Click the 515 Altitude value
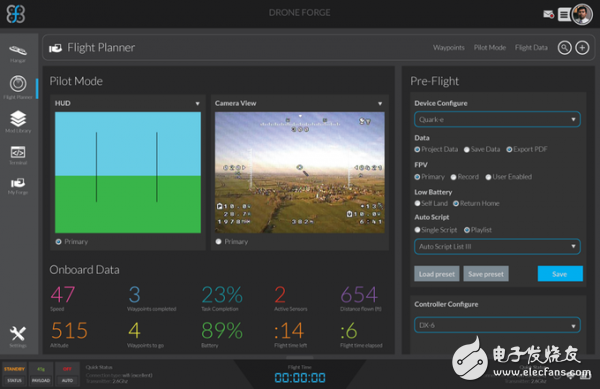The height and width of the screenshot is (389, 600). (69, 330)
